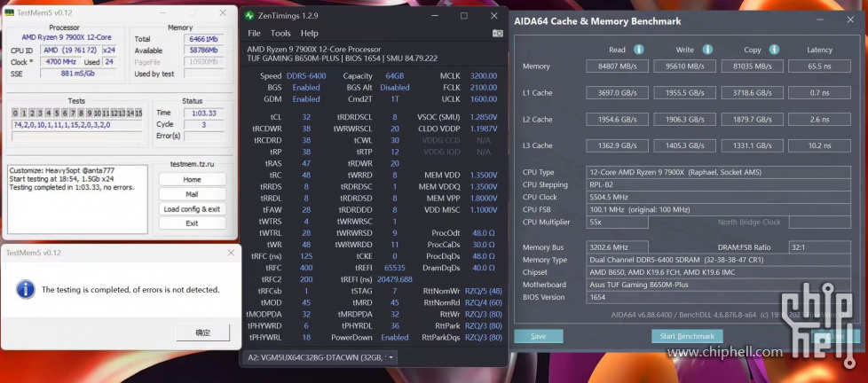
Task: Click the Mail button in TestMem5
Action: [192, 194]
